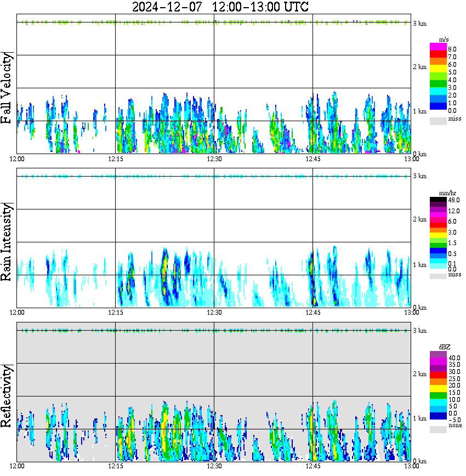Pick the 40.0 dBZ purple legend swatch
Screen dimensions: 466x476
438,354
